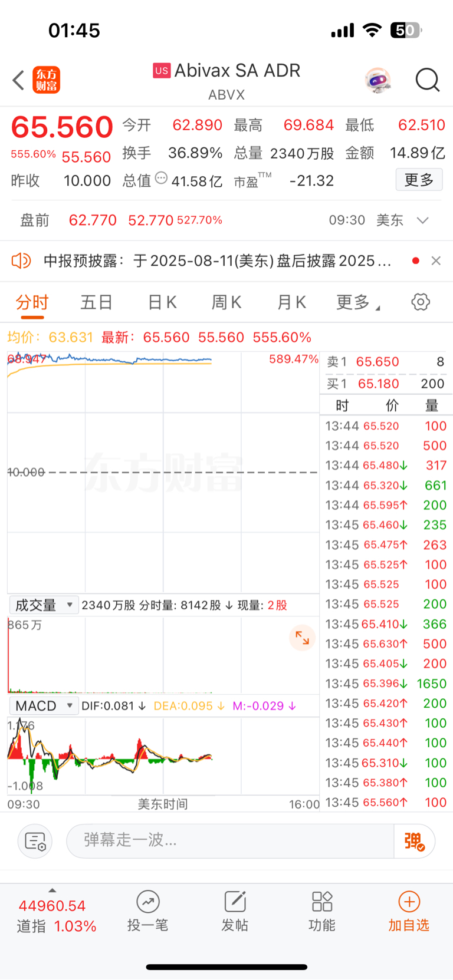The image size is (453, 980).
Task: Tap the 道指 44960.54 index ticker
Action: (56, 916)
